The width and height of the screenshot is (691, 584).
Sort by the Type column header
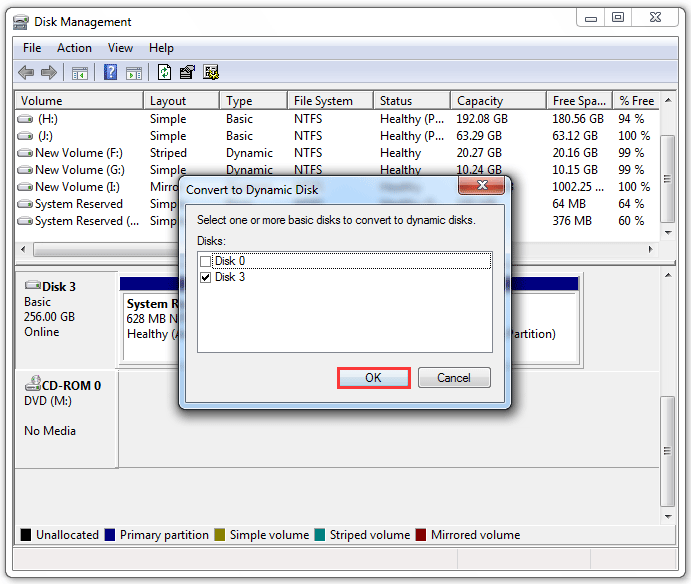click(253, 101)
